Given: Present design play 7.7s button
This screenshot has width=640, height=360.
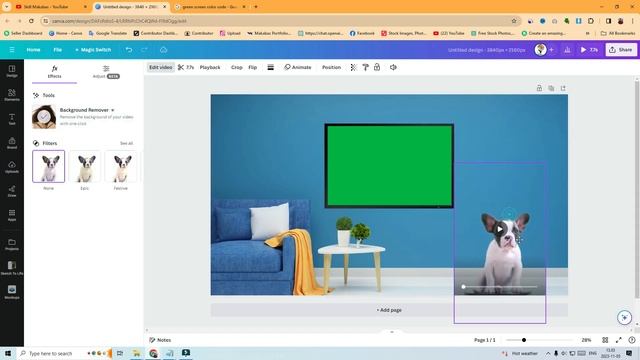Looking at the screenshot, I should tap(589, 50).
